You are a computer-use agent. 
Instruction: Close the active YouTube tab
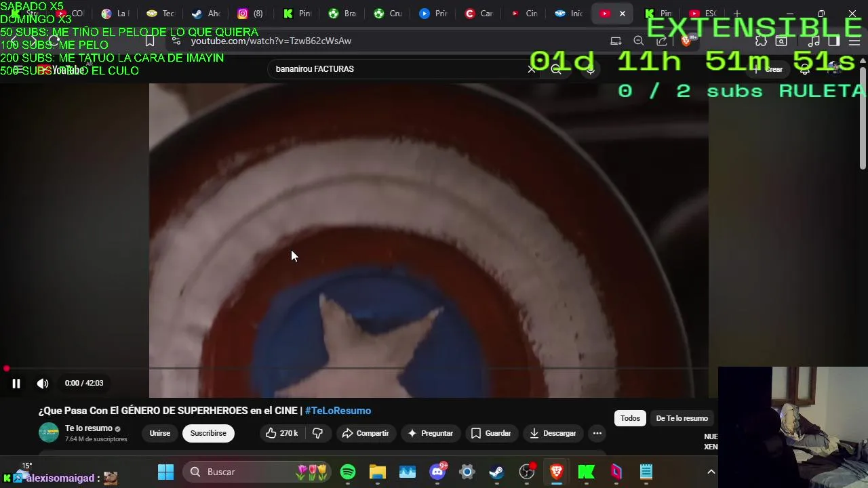click(623, 14)
